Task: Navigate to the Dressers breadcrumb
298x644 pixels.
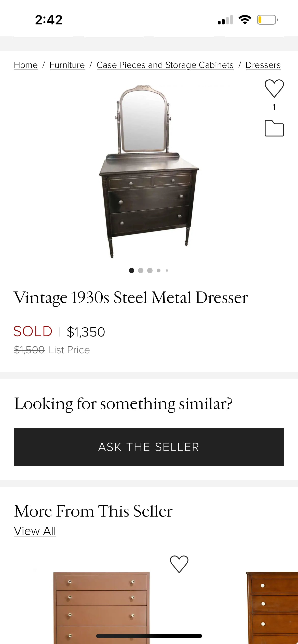Action: (x=263, y=65)
